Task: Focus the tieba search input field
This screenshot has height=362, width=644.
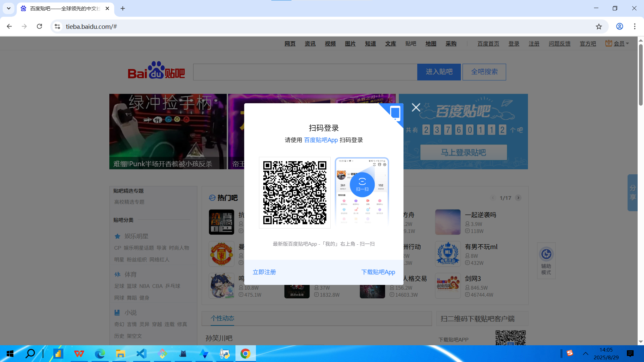Action: coord(305,72)
